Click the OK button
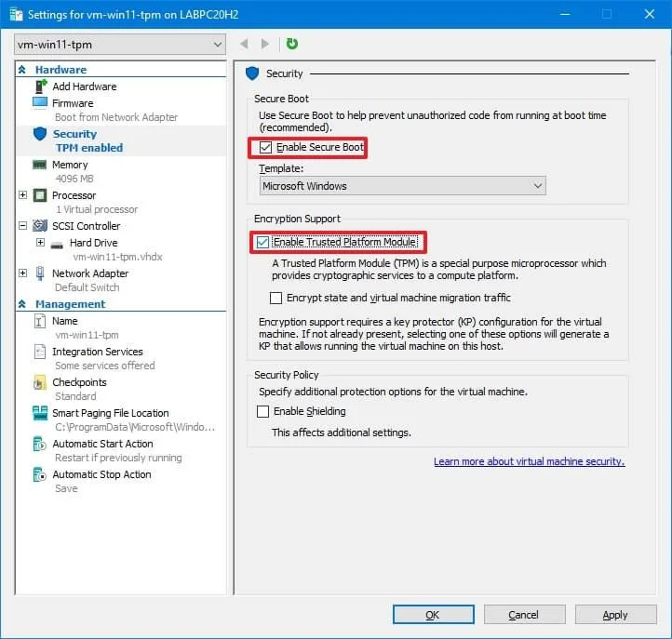672x639 pixels. pyautogui.click(x=434, y=615)
